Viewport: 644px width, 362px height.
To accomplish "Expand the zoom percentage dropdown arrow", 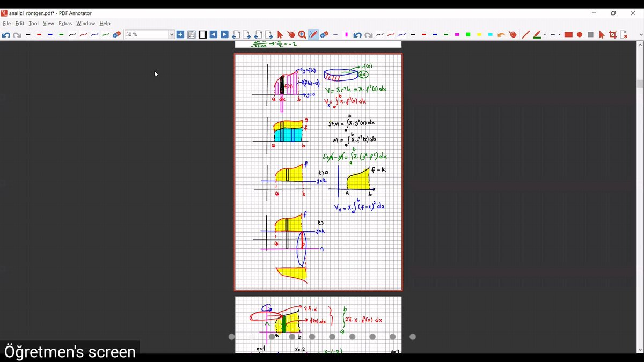I will (x=172, y=35).
